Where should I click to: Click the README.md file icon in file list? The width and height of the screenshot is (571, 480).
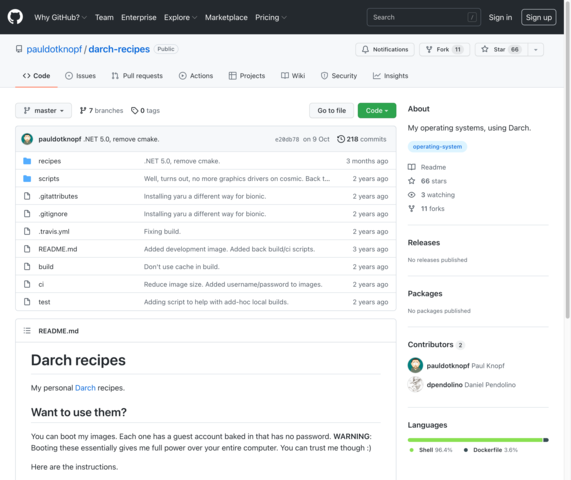click(27, 249)
